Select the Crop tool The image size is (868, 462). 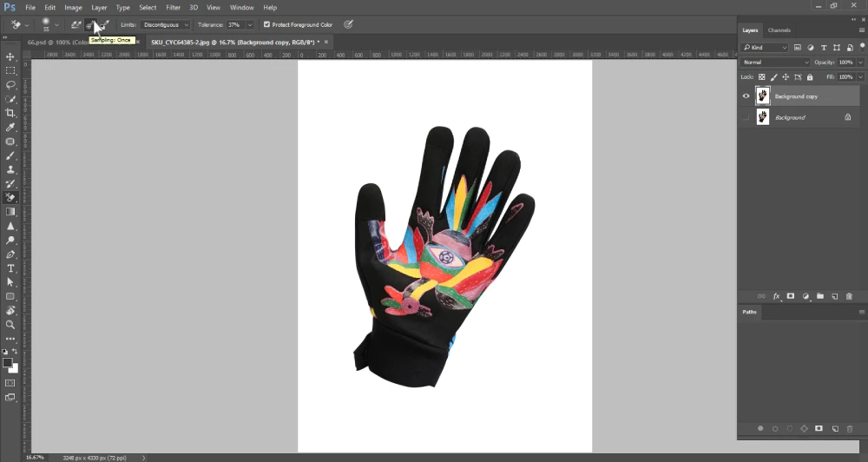(x=10, y=113)
